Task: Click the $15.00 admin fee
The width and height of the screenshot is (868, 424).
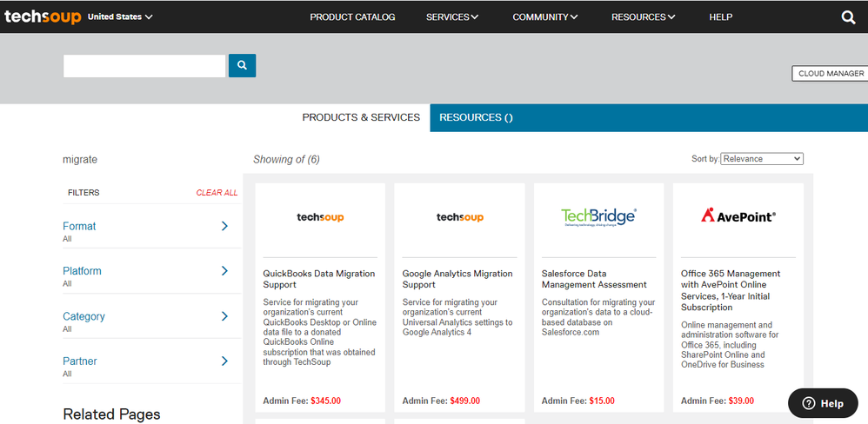Action: [602, 401]
